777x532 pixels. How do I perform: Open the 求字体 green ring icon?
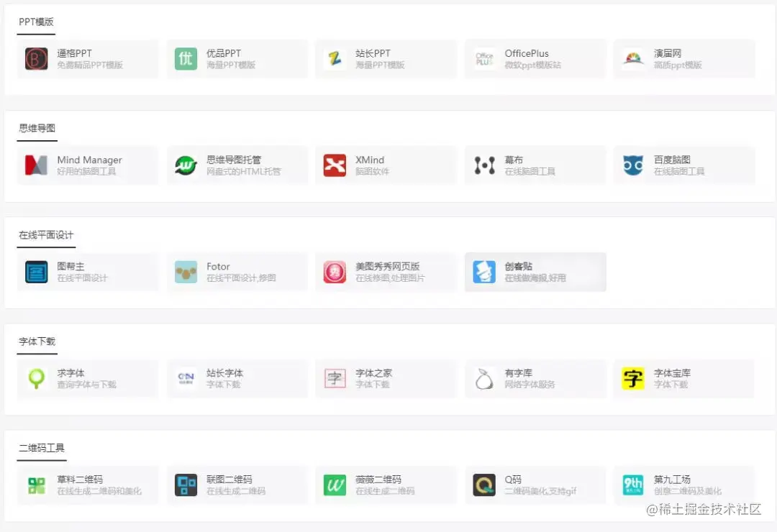[x=36, y=378]
